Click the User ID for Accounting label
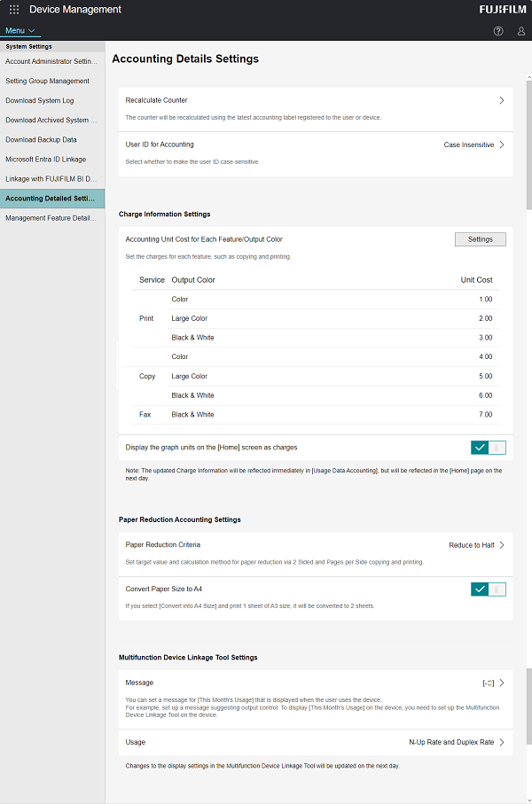 tap(160, 144)
